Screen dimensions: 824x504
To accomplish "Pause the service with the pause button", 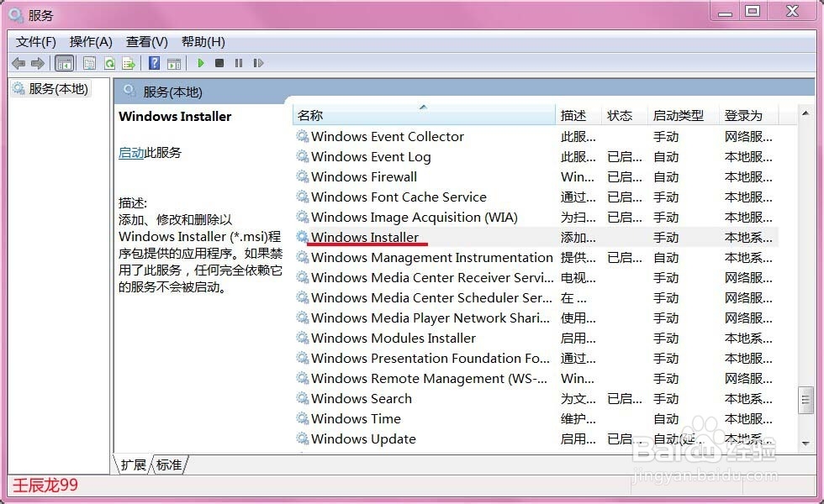I will [239, 63].
